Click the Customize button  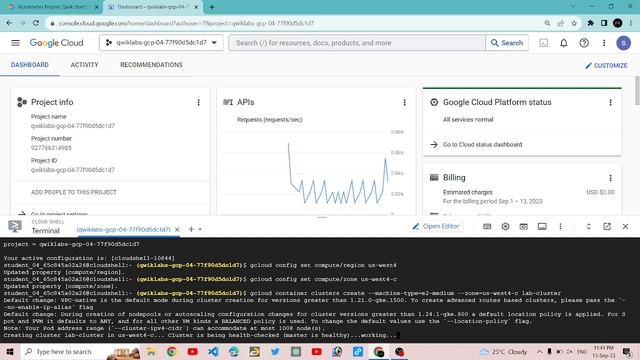606,65
